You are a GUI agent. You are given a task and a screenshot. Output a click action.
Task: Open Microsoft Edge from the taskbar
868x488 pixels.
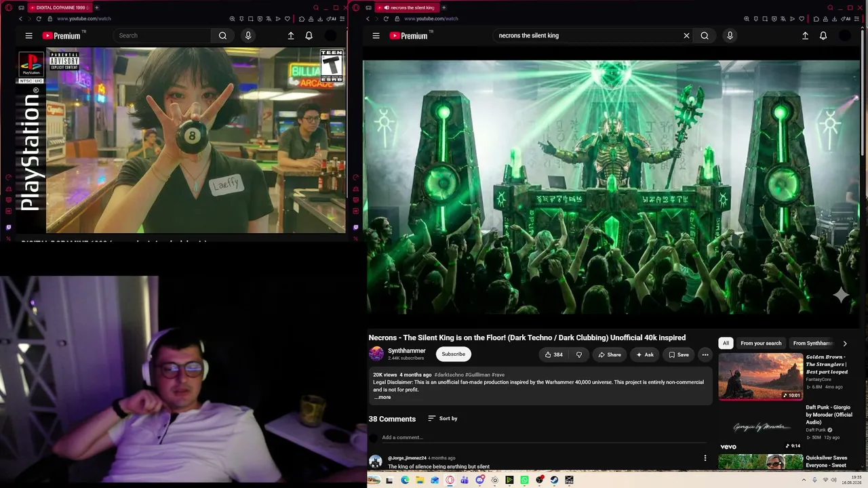point(405,481)
